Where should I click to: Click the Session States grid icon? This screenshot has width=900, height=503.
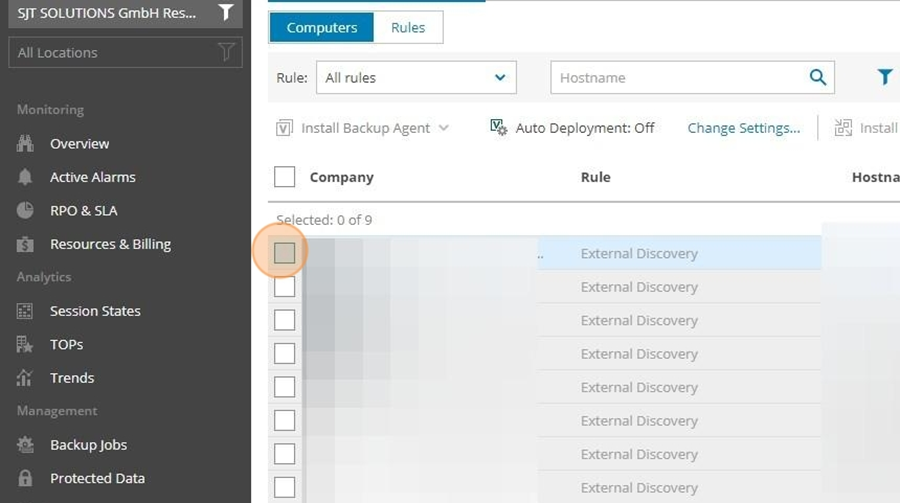click(x=25, y=311)
